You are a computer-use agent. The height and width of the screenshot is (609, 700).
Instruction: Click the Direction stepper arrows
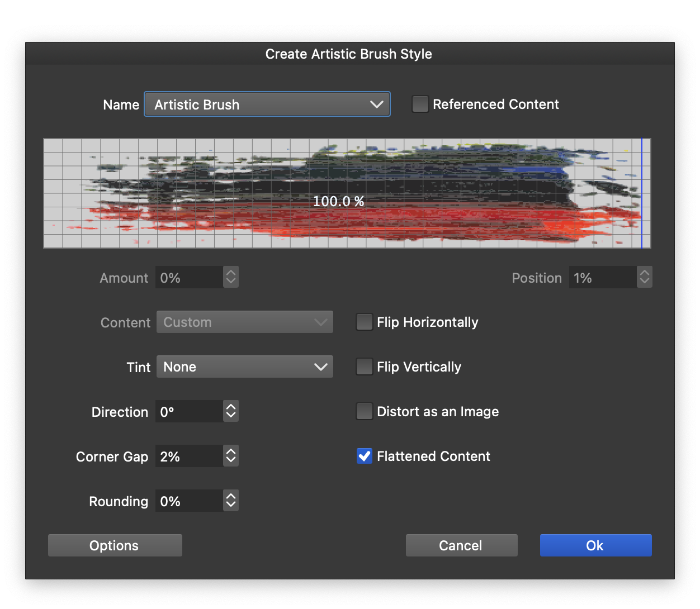(x=231, y=411)
